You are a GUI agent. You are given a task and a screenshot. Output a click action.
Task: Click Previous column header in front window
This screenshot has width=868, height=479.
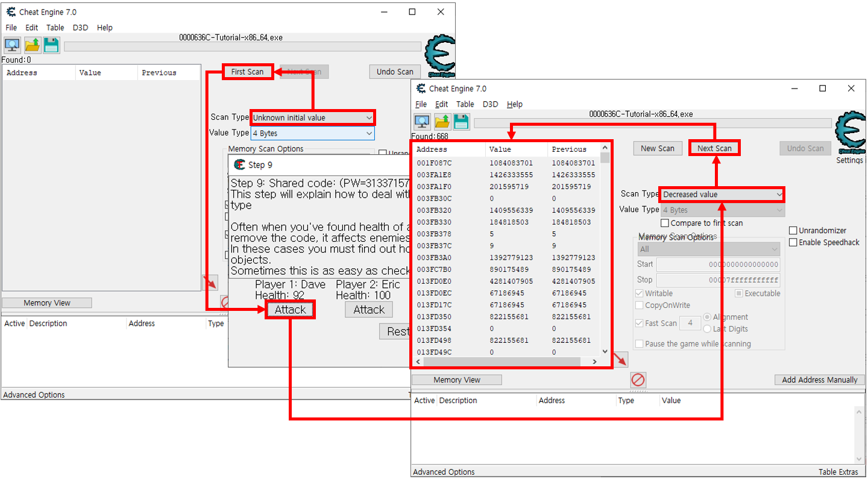(574, 149)
